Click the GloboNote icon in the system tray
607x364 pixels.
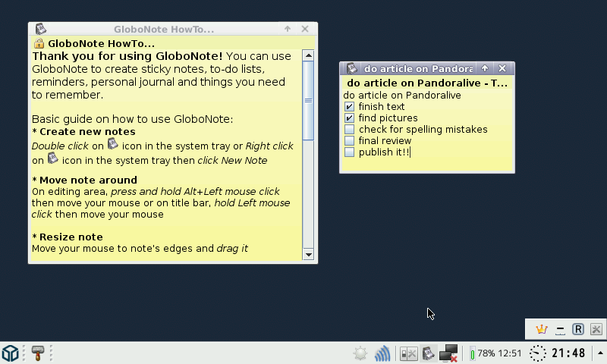[x=428, y=353]
